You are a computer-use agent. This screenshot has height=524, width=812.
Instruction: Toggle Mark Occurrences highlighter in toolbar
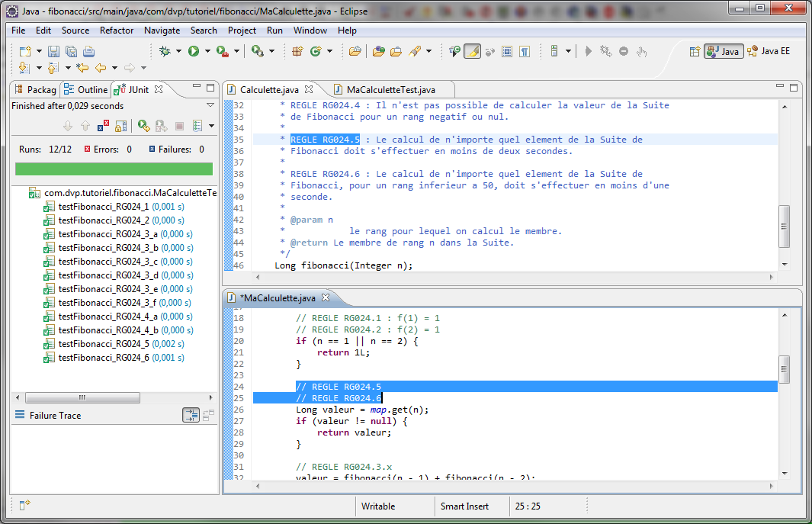point(472,51)
